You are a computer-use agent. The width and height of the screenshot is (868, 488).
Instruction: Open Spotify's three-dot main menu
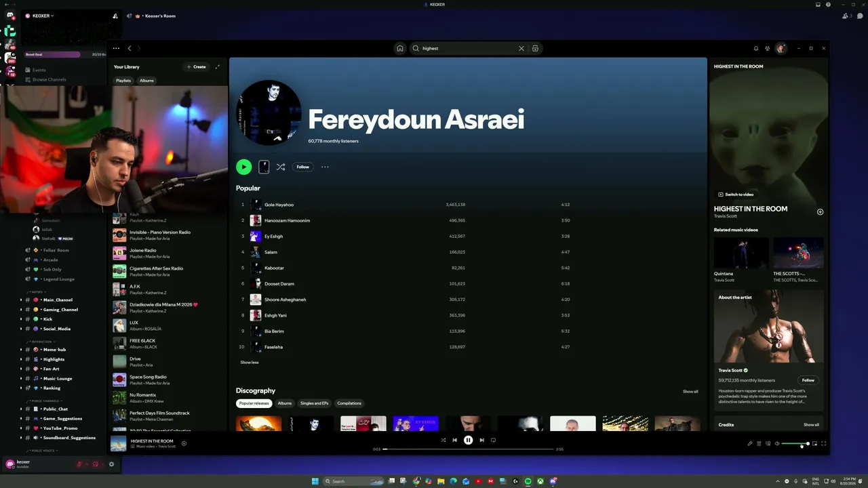click(116, 48)
